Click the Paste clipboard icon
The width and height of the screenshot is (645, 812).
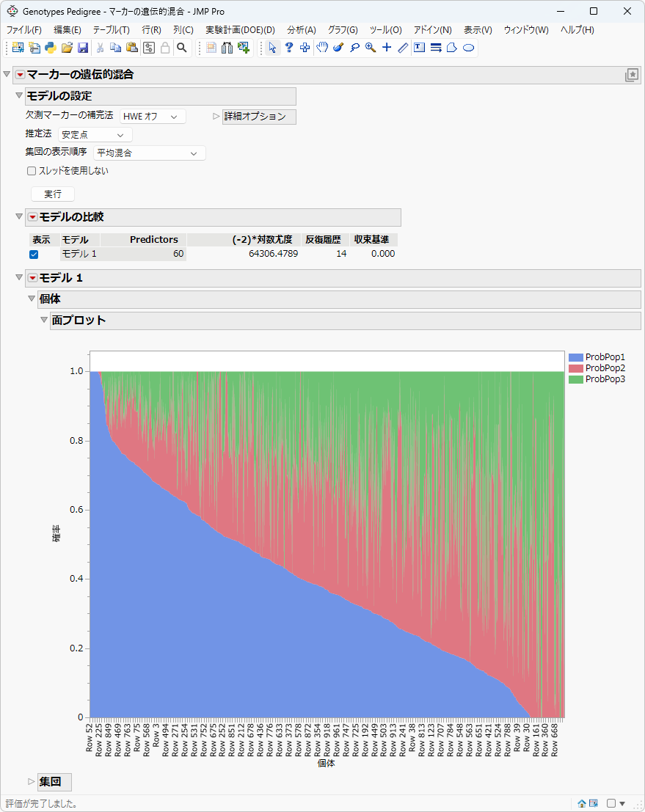(x=133, y=48)
